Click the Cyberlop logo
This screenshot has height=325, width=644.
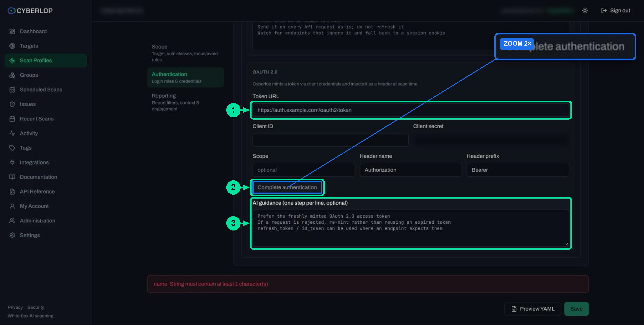click(30, 11)
